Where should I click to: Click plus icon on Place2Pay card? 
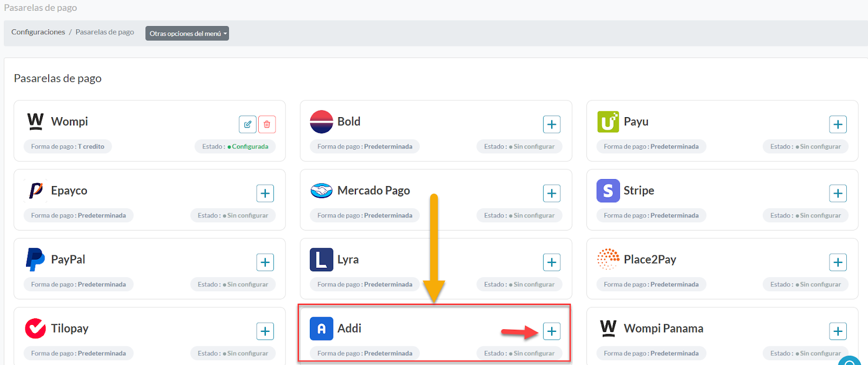coord(838,262)
